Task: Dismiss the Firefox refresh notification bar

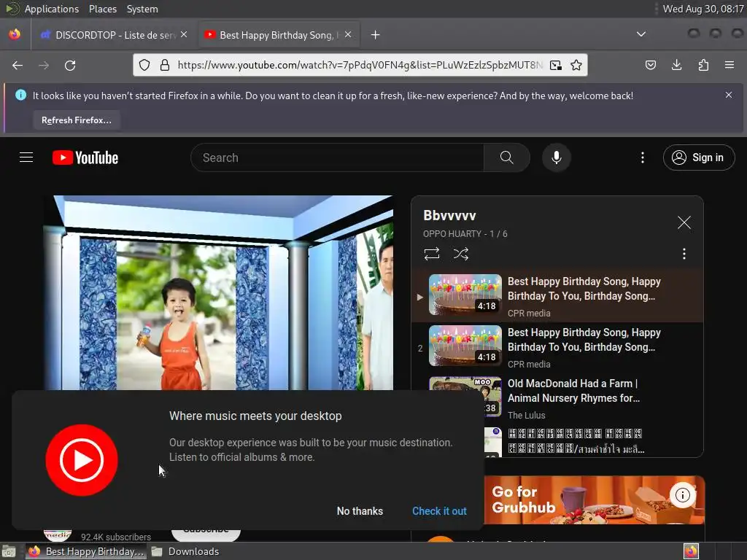Action: [x=729, y=95]
